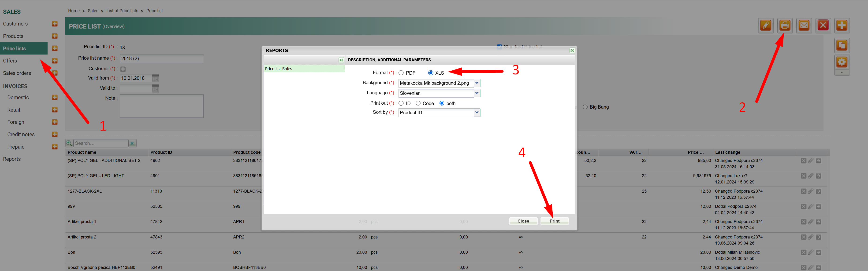Open Sales orders in sidebar
868x271 pixels.
coord(17,73)
